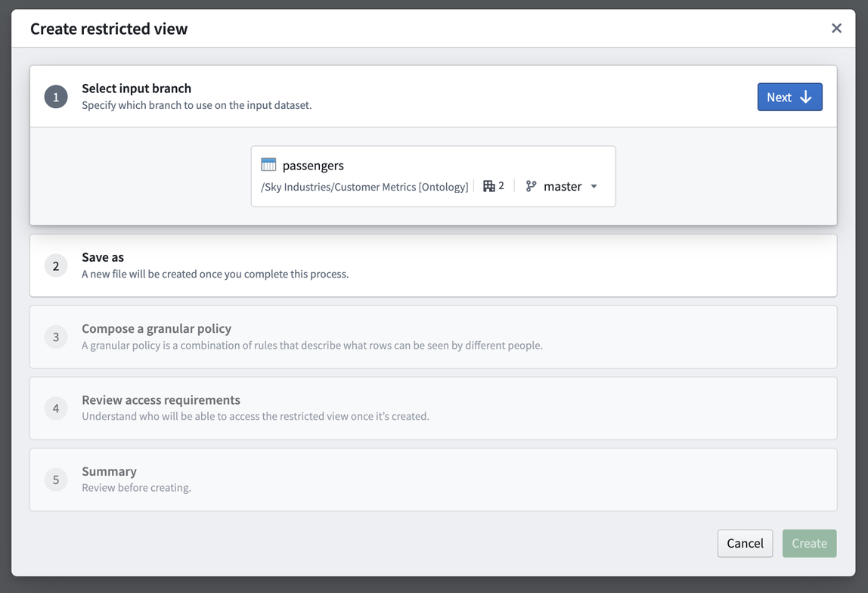The image size is (868, 593).
Task: Expand the Review access requirements step
Action: [433, 408]
